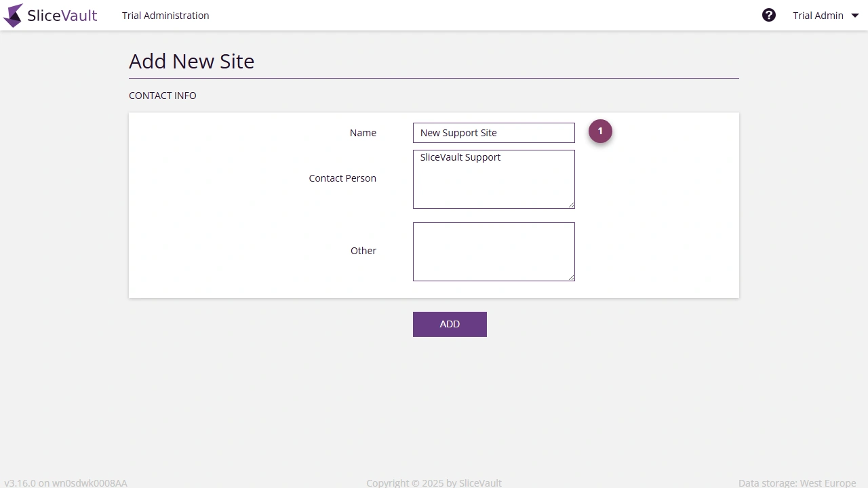
Task: Click the Contact Person field label
Action: [x=342, y=178]
